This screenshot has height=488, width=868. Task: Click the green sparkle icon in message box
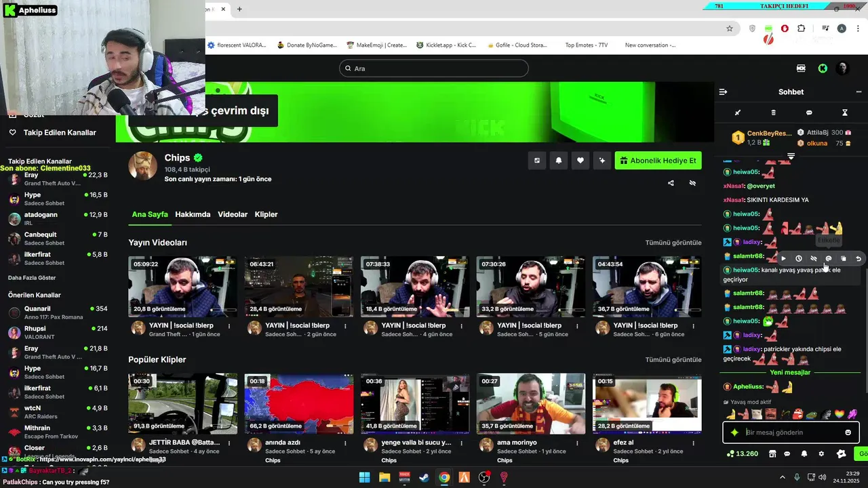click(x=734, y=432)
